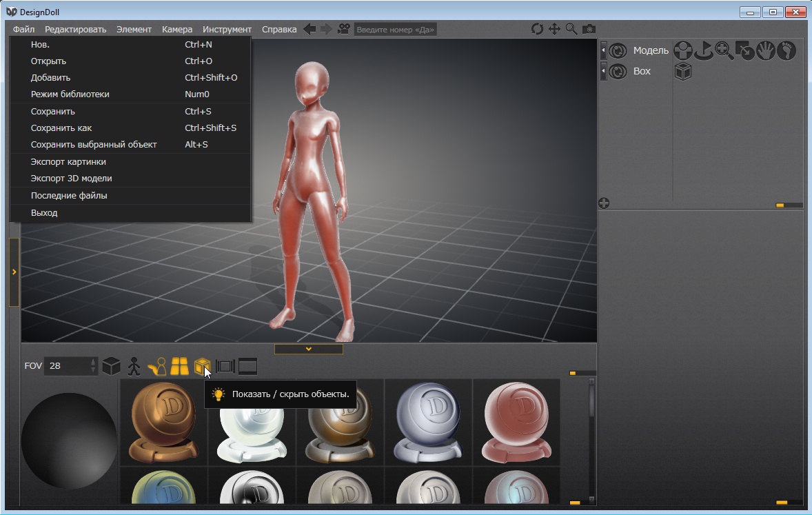Click Экспорт 3D модели menu entry

click(71, 178)
